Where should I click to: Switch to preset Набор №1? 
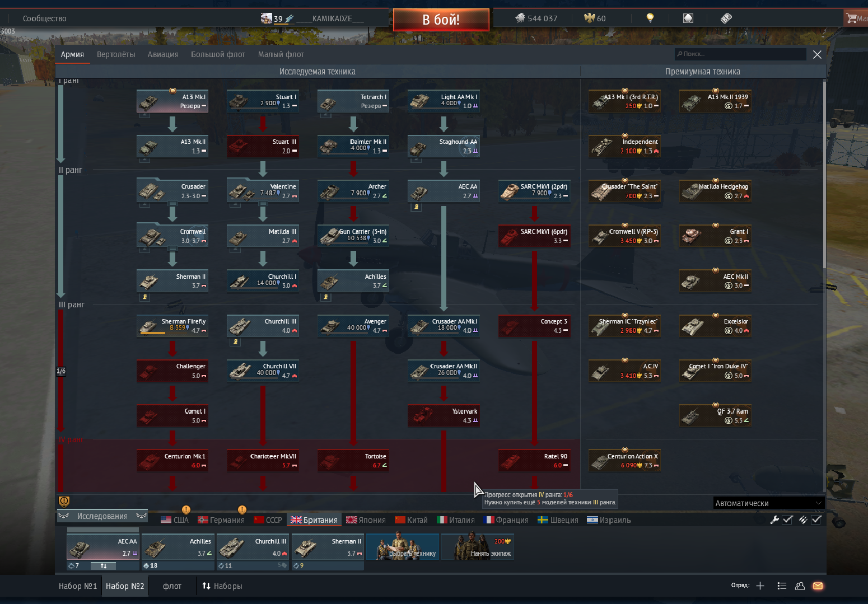click(78, 586)
